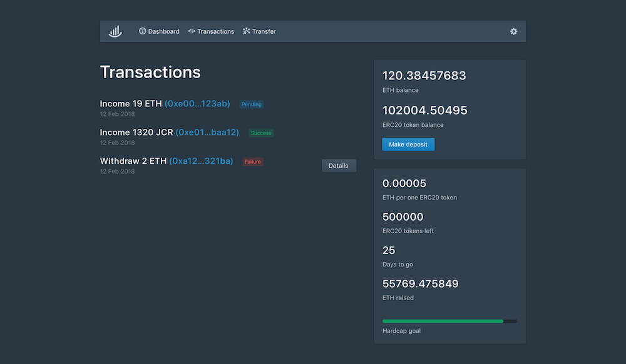Open address link 0xe01...baa12
The image size is (626, 364).
(207, 133)
